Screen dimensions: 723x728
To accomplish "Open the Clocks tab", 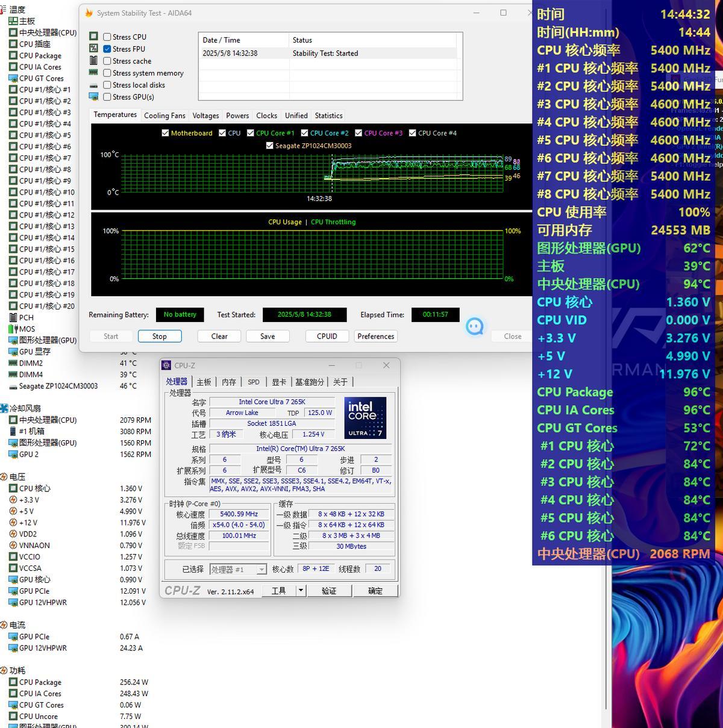I will point(266,116).
